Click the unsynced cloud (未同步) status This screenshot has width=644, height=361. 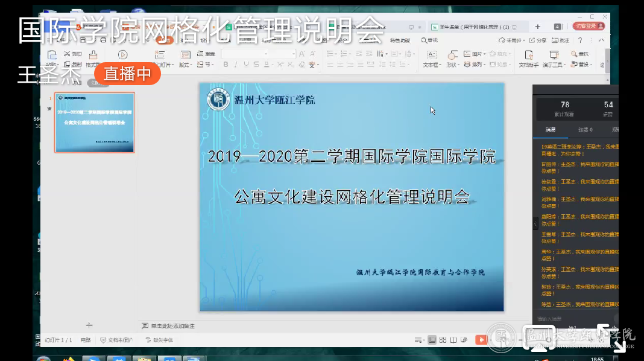point(512,40)
